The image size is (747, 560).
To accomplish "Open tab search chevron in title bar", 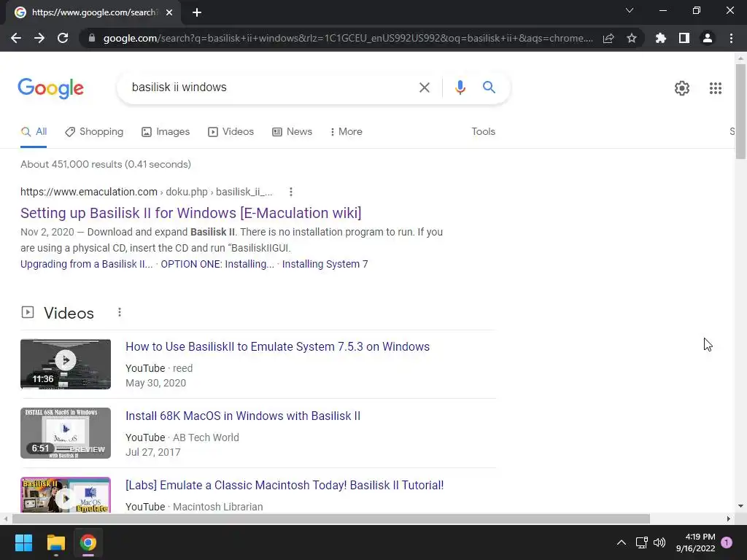I will pyautogui.click(x=630, y=10).
